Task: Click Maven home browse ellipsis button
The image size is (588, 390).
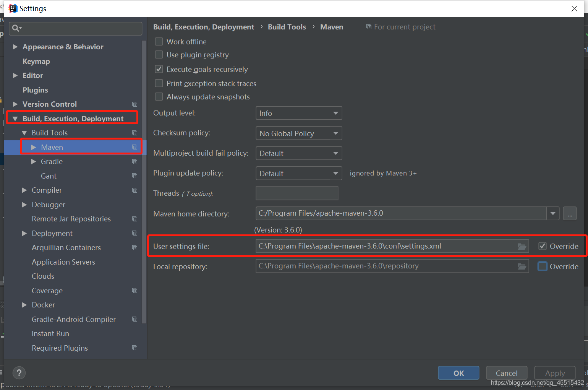Action: point(570,213)
